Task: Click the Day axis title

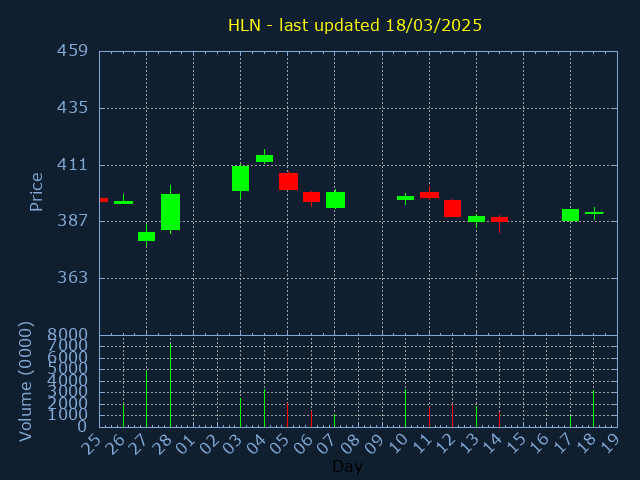Action: pos(347,466)
